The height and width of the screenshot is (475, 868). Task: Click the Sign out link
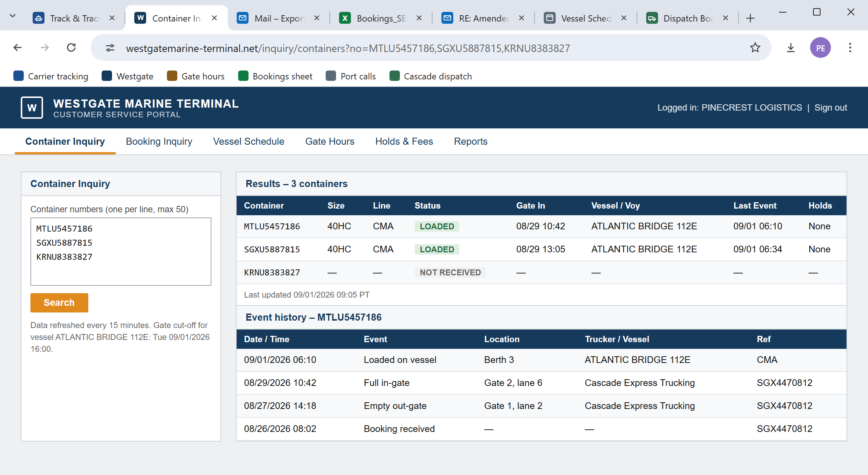click(831, 108)
